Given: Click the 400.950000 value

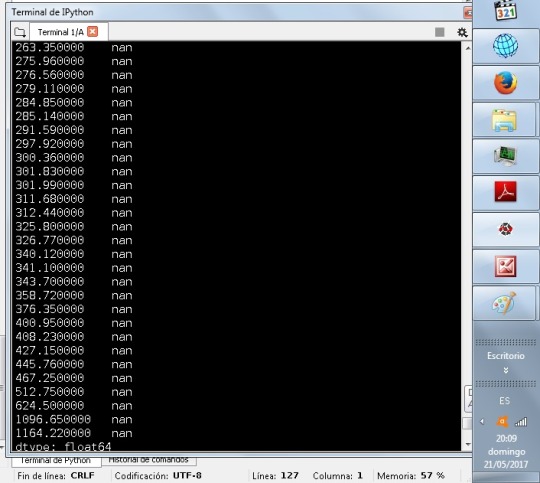Looking at the screenshot, I should (50, 323).
